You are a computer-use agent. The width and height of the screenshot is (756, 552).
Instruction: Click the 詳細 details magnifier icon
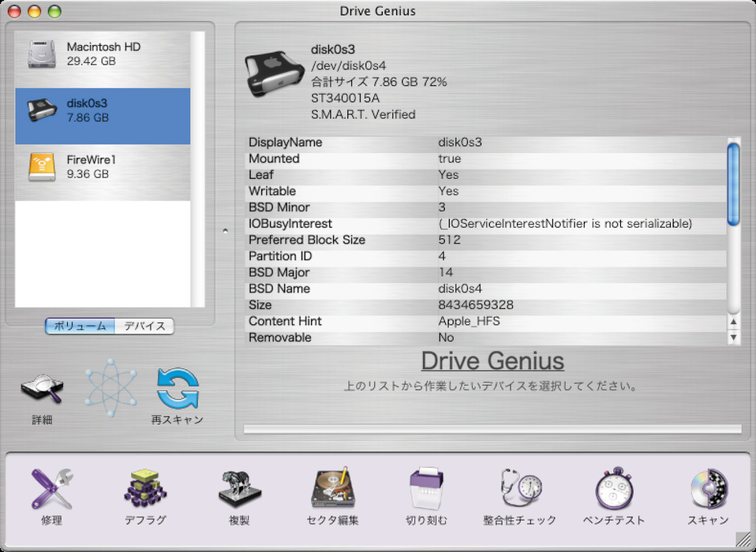pyautogui.click(x=42, y=388)
